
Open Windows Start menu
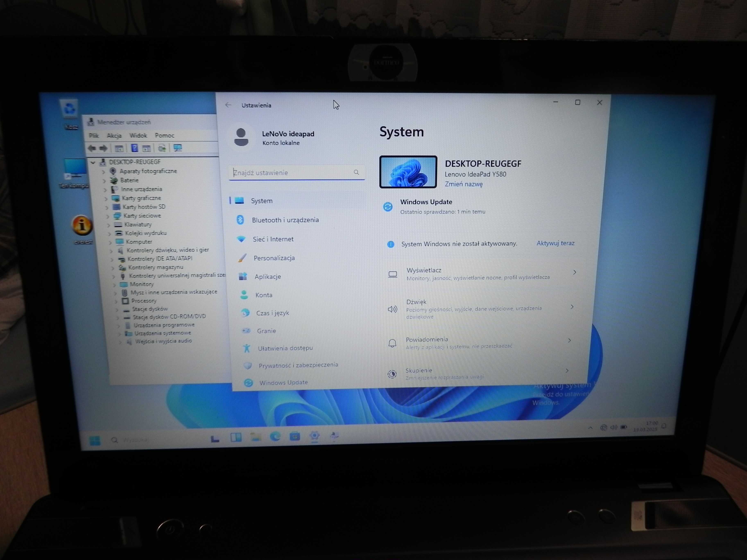[x=95, y=440]
